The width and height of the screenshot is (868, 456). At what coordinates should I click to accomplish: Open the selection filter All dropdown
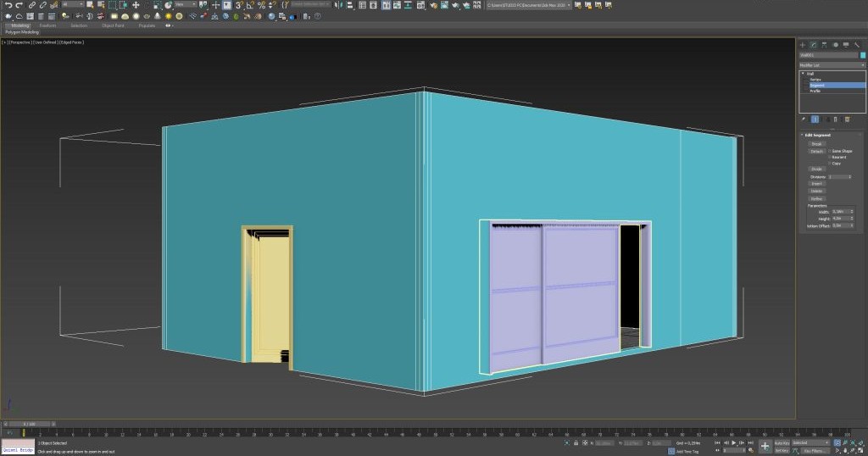click(x=73, y=5)
